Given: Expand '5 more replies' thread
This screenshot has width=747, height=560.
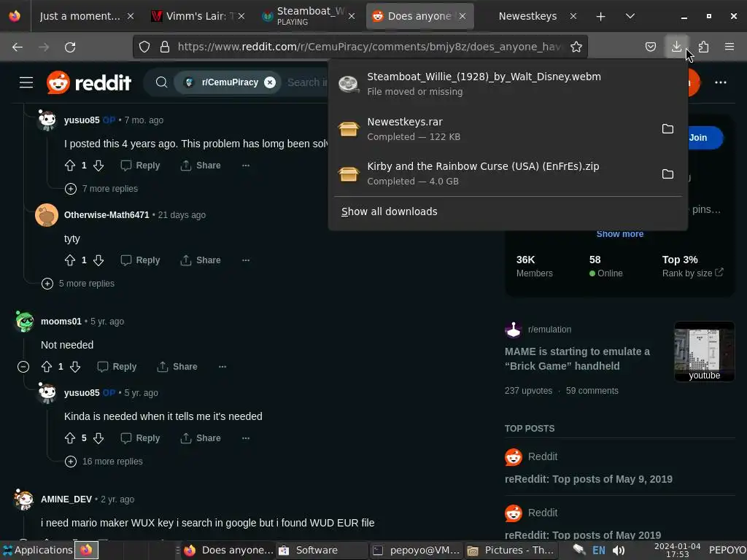Looking at the screenshot, I should pos(78,284).
